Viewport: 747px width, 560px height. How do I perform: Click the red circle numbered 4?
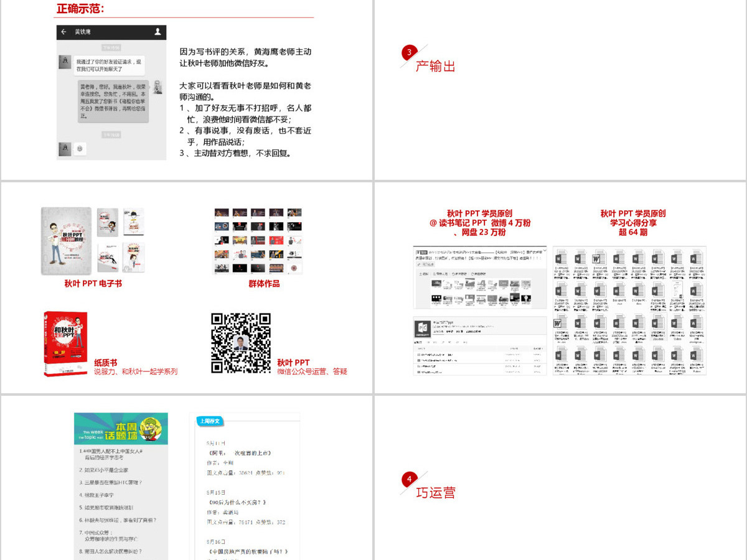point(409,479)
